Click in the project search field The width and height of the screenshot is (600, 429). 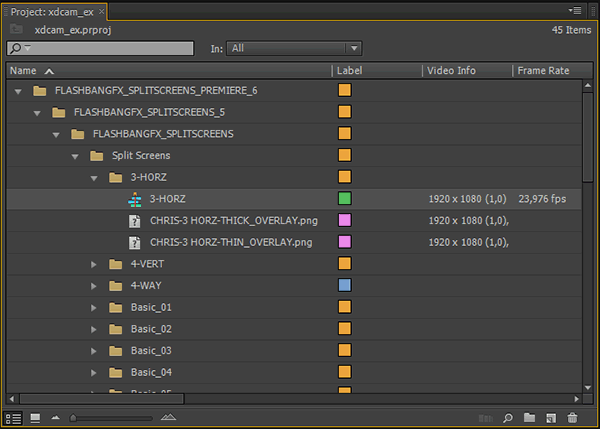point(100,48)
